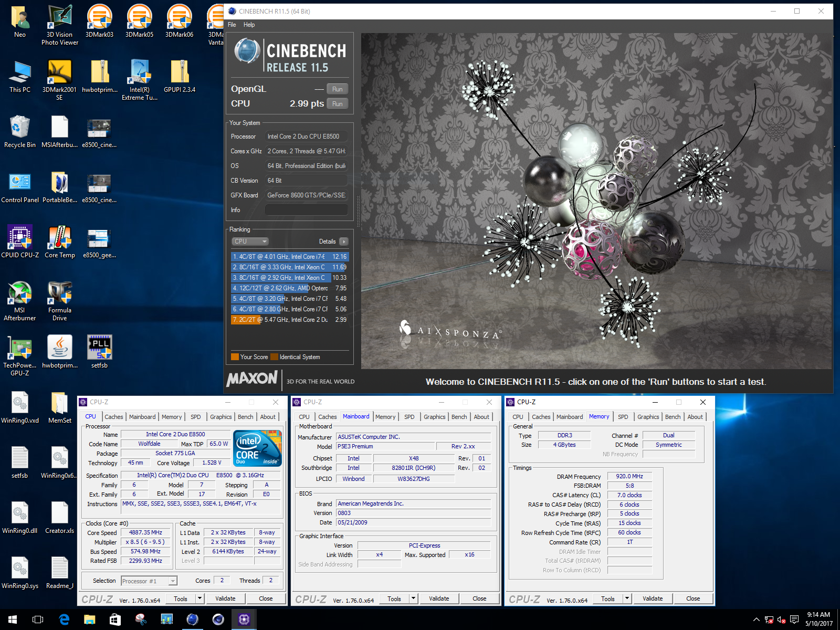Viewport: 840px width, 630px height.
Task: Click Tools button in Memory CPU-Z window
Action: point(608,598)
